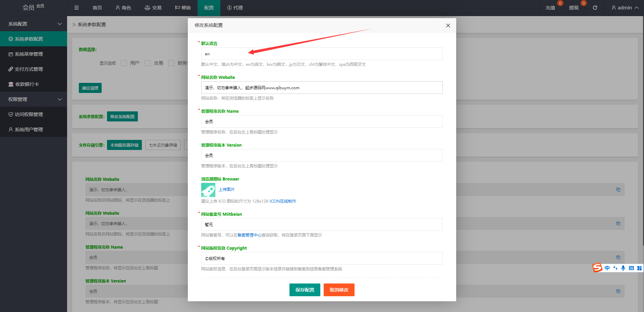Select 本地服务器存储 storage engine

click(x=124, y=145)
